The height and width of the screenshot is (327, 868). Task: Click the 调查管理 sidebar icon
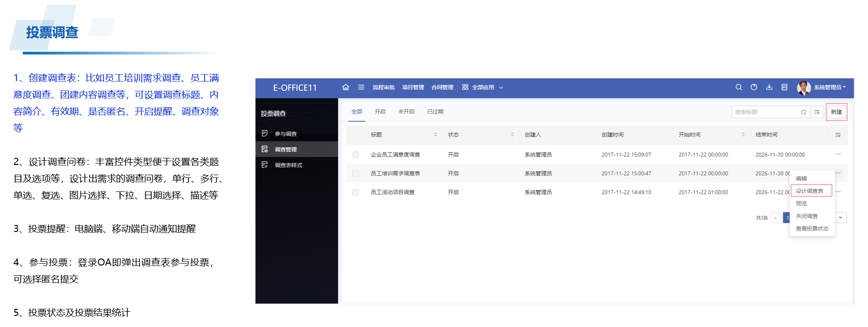pos(265,149)
